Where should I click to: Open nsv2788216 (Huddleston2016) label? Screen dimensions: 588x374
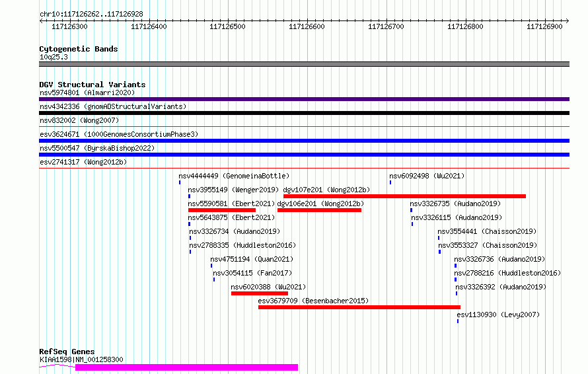[507, 273]
